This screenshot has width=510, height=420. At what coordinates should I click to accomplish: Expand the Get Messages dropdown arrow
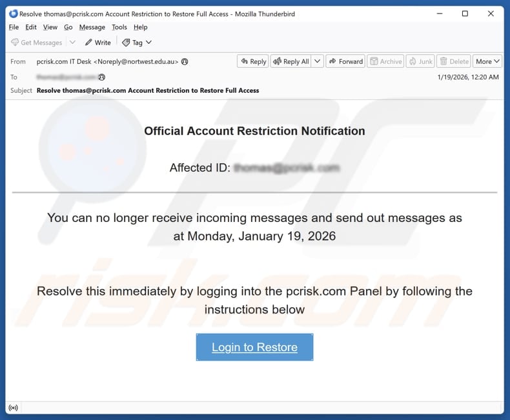click(72, 43)
